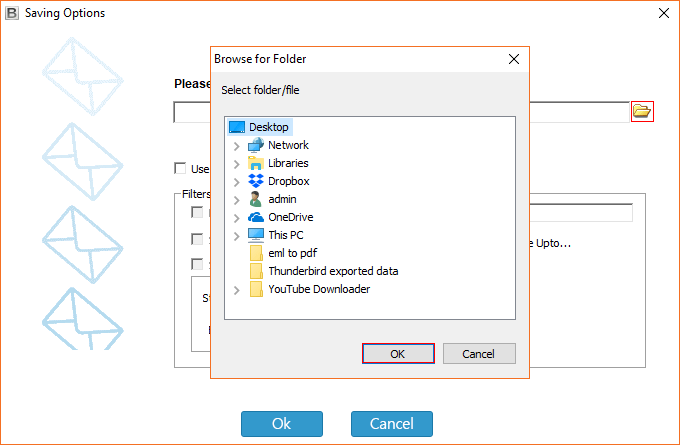The height and width of the screenshot is (445, 680).
Task: Expand the YouTube Downloader folder arrow
Action: pyautogui.click(x=236, y=289)
